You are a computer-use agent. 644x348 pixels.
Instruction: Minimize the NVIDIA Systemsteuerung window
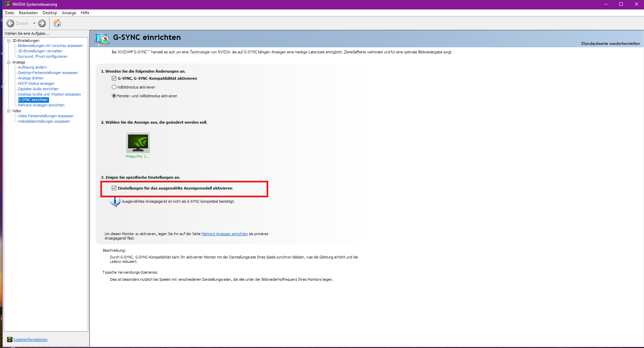pos(605,4)
